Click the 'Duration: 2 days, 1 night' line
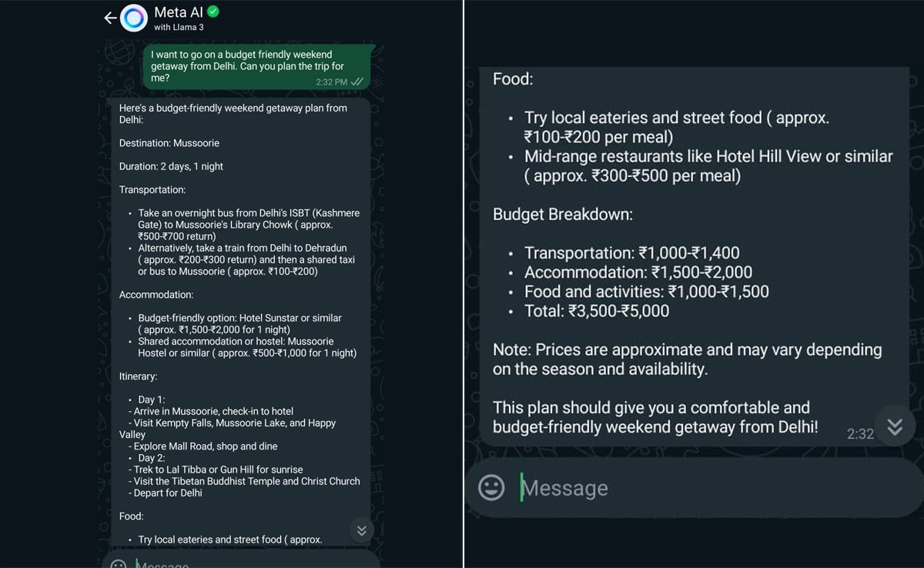 point(171,166)
